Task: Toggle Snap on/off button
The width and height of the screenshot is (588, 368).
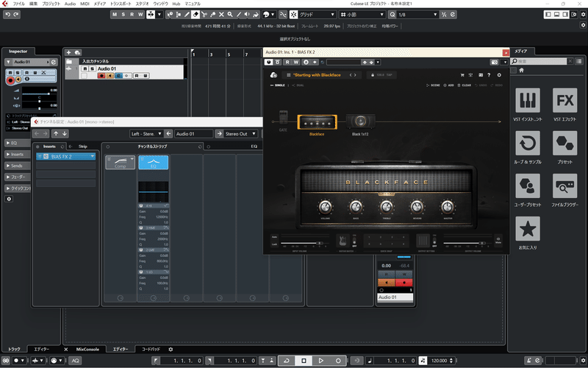Action: [x=293, y=15]
